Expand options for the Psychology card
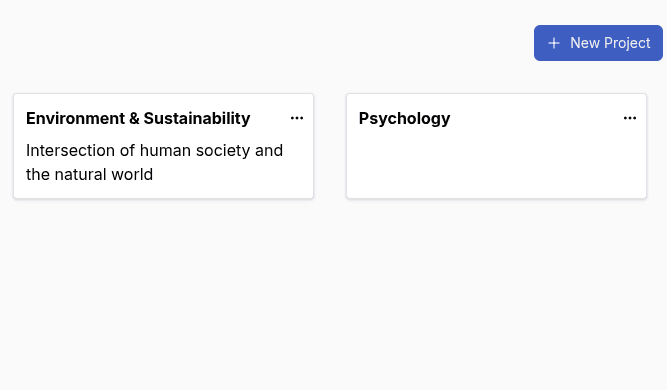 630,118
